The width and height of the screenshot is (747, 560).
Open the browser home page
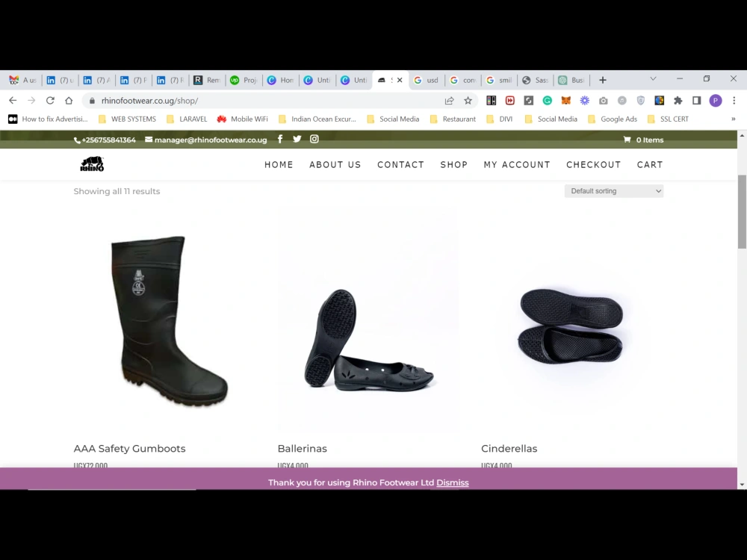click(x=69, y=101)
